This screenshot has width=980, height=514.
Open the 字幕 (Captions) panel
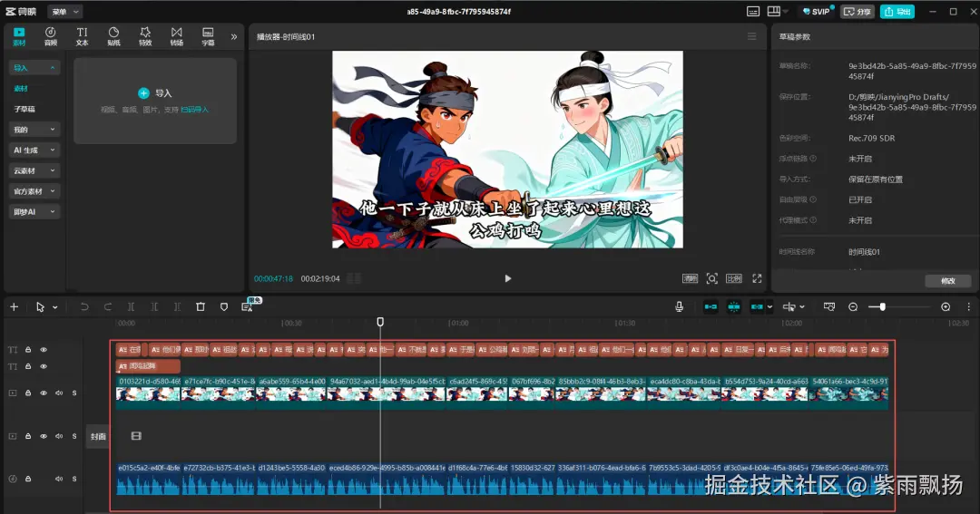point(208,36)
